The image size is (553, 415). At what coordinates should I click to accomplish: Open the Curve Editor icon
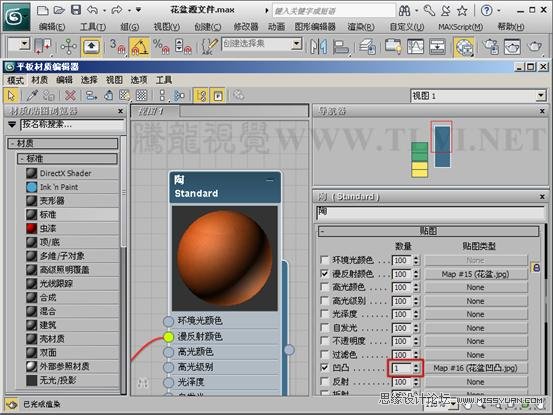(x=415, y=47)
